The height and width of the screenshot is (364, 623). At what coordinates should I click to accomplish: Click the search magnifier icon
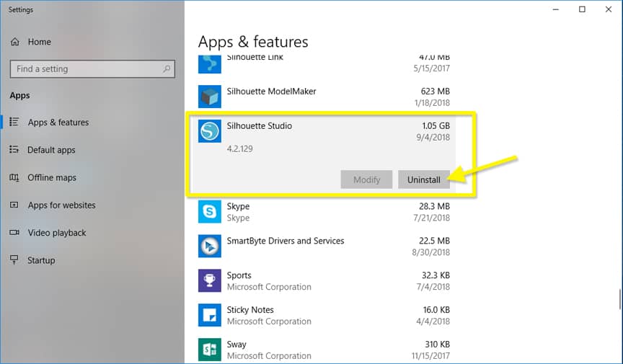(x=167, y=68)
